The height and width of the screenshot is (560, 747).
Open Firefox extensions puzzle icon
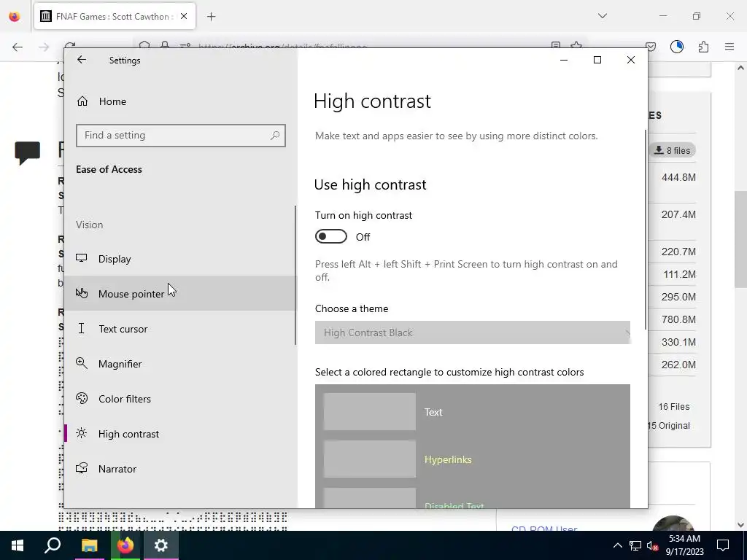click(704, 47)
